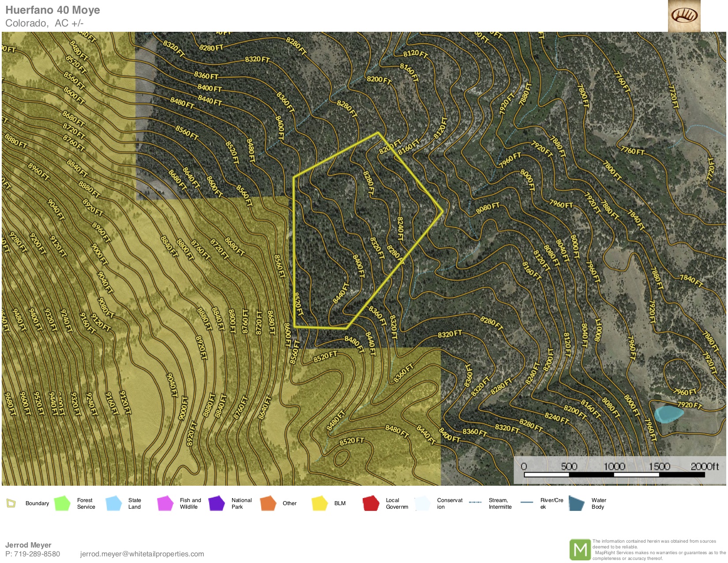Viewport: 728px width, 563px height.
Task: Click the Jerrod Meyer agent name
Action: click(x=28, y=545)
